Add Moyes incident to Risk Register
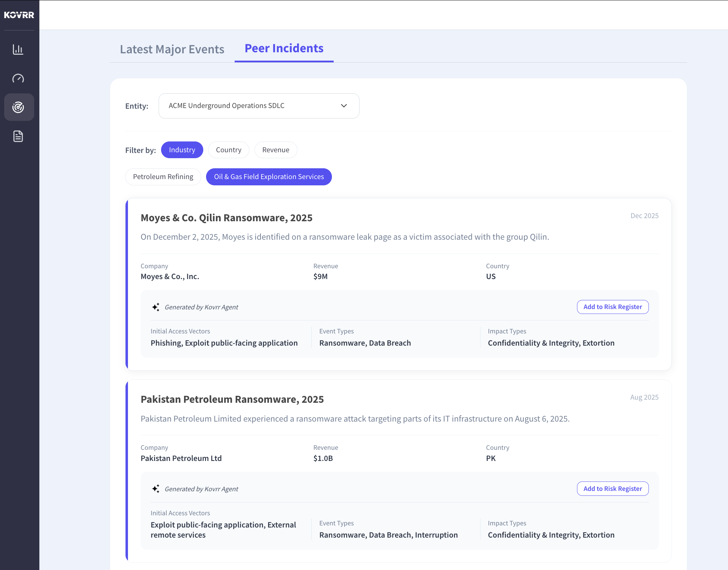The height and width of the screenshot is (570, 728). 613,307
